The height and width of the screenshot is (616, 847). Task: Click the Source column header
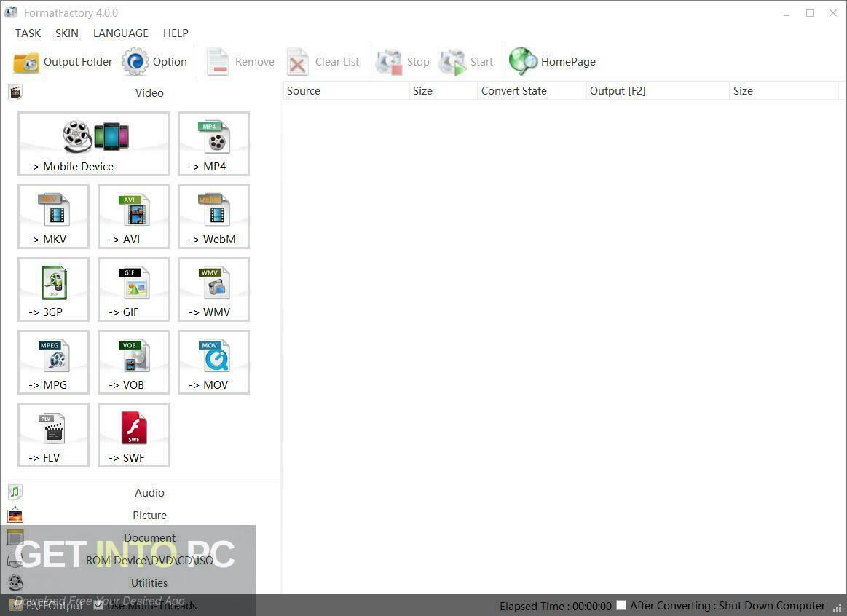[x=346, y=91]
